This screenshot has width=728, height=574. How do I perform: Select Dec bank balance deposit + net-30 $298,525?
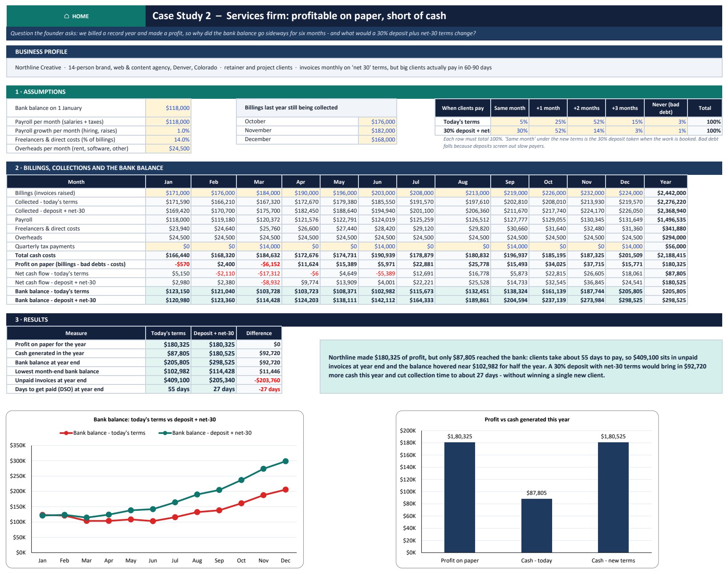click(625, 300)
